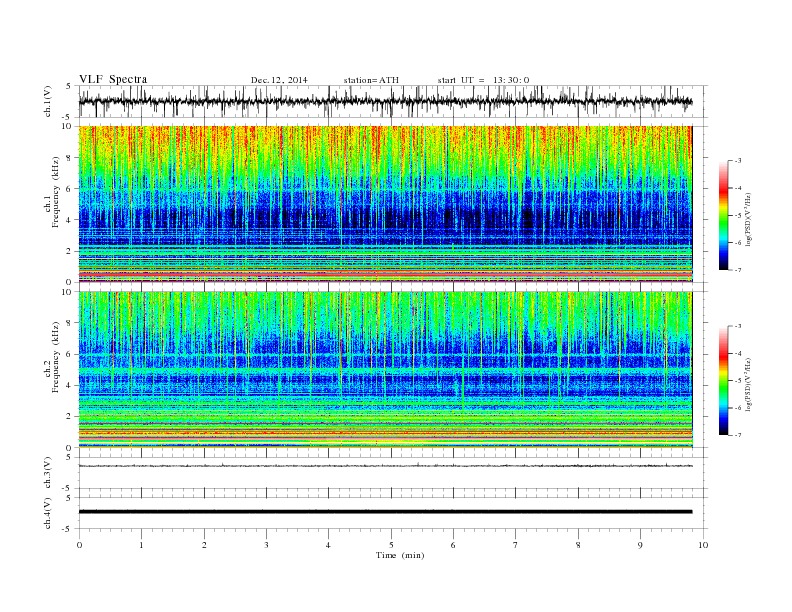Click the '6' kHz tick of ch.2 spectrogram
This screenshot has height=612, width=792.
point(70,354)
